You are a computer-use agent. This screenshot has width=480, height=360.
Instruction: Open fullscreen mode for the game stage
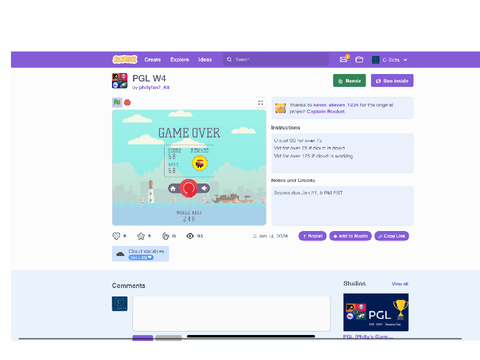click(261, 103)
